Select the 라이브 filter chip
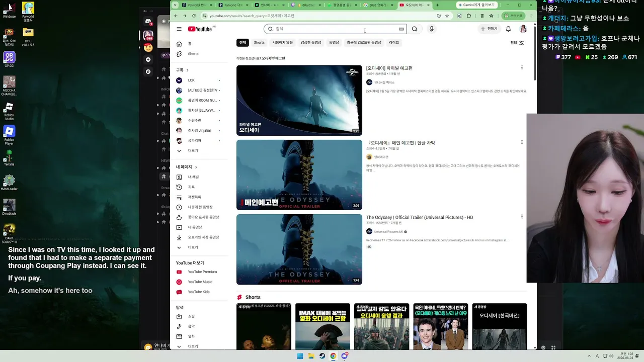Viewport: 644px width, 362px height. pos(394,43)
